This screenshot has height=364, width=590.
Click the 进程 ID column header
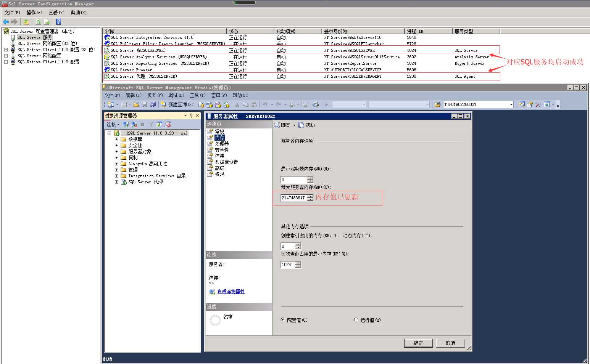[428, 31]
